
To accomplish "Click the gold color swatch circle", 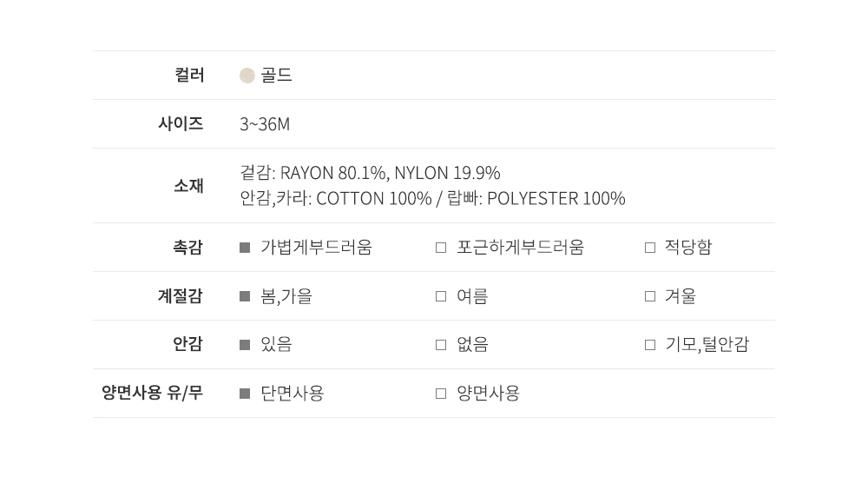I will click(247, 76).
